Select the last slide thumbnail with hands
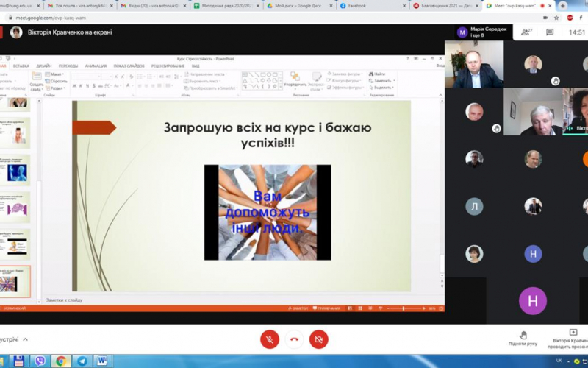 (15, 282)
